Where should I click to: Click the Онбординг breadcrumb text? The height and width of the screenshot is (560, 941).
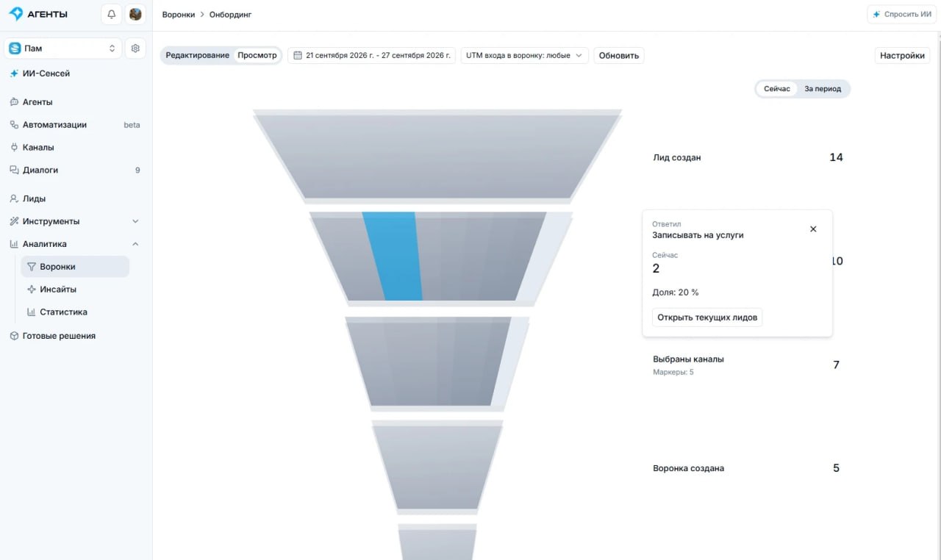(x=230, y=15)
